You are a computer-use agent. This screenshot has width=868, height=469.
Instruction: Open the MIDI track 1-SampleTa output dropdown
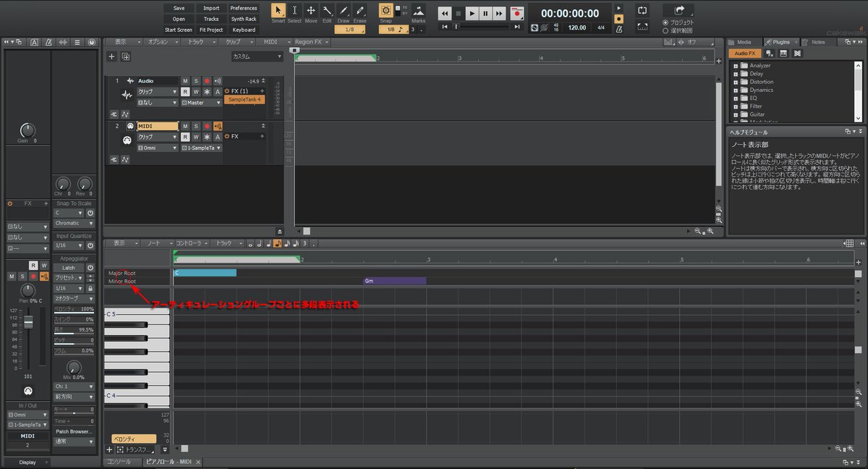click(x=201, y=148)
